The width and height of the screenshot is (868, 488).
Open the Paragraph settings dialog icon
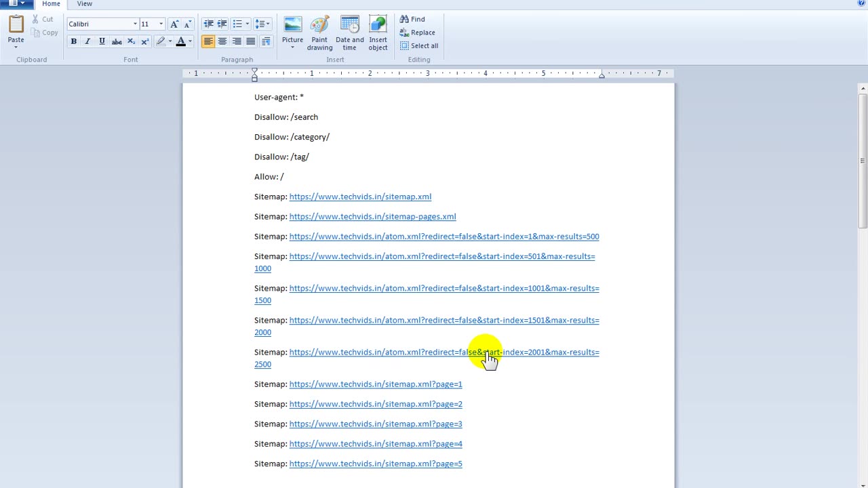pyautogui.click(x=266, y=41)
